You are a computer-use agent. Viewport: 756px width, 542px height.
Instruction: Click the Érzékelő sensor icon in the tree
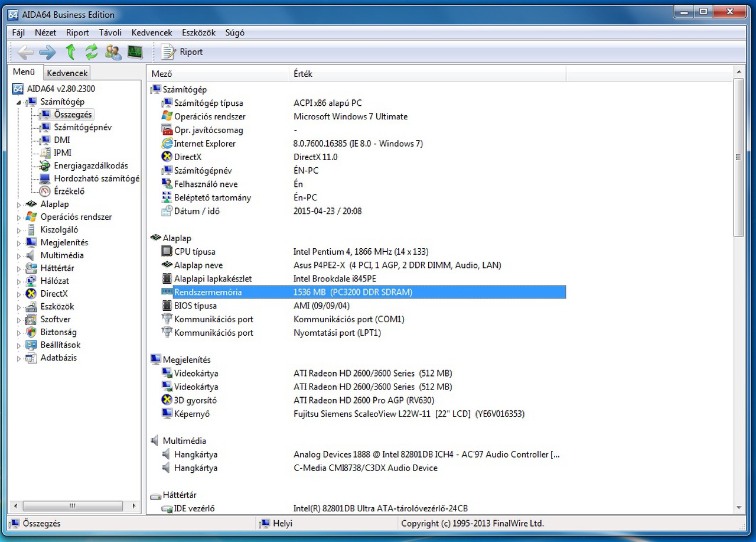[44, 191]
